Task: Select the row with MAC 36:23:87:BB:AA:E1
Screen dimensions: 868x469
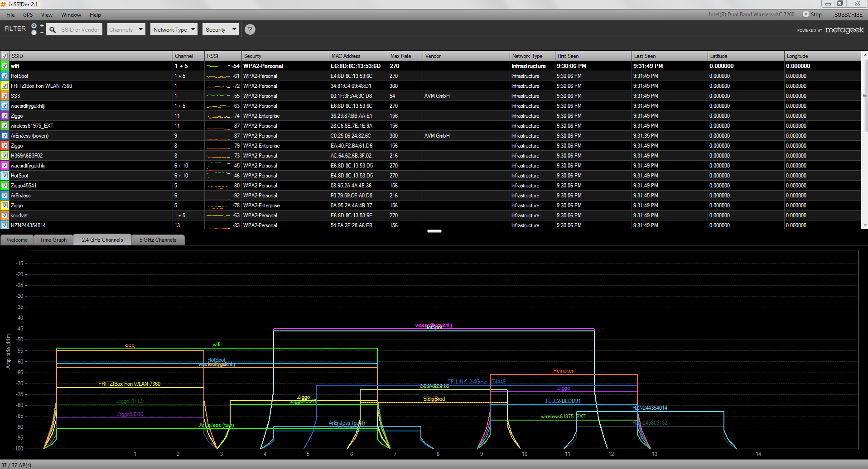Action: [x=430, y=116]
